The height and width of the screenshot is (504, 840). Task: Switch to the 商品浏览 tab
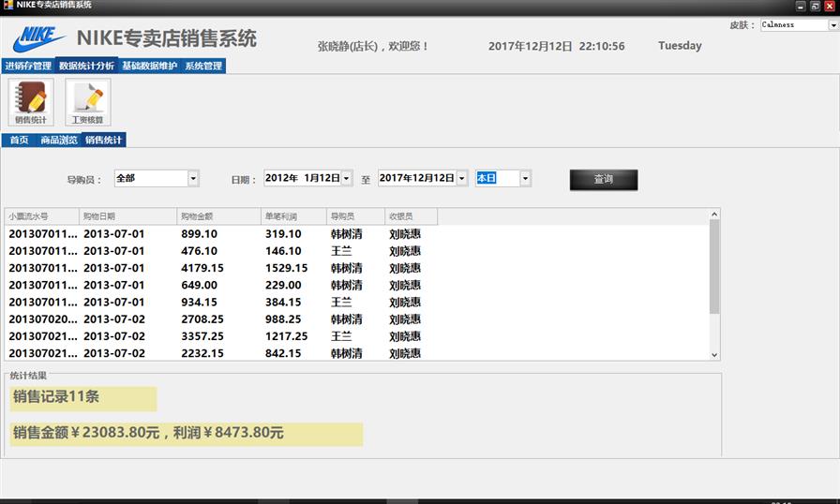(x=58, y=140)
